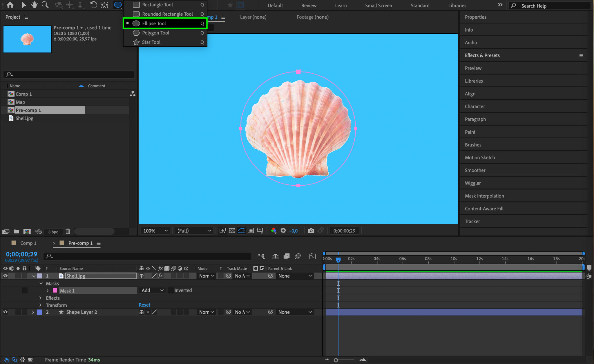The image size is (594, 364).
Task: Choose Star Tool from the shape menu
Action: [x=151, y=42]
